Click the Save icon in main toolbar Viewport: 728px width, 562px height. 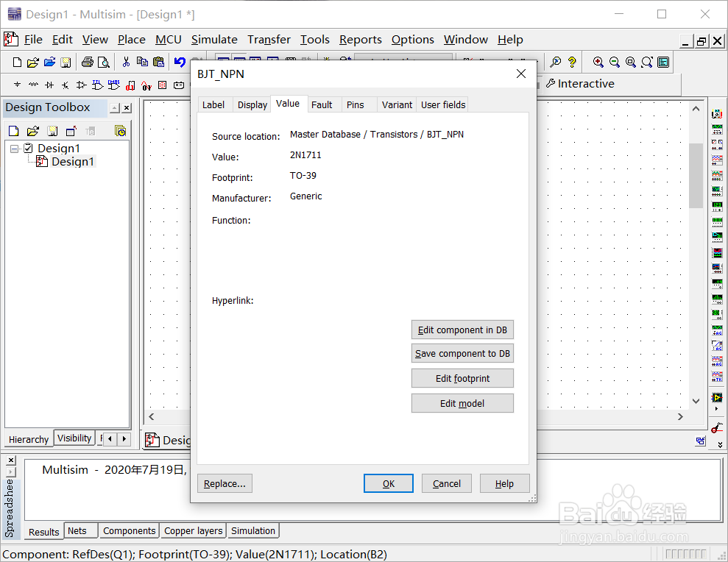click(66, 63)
